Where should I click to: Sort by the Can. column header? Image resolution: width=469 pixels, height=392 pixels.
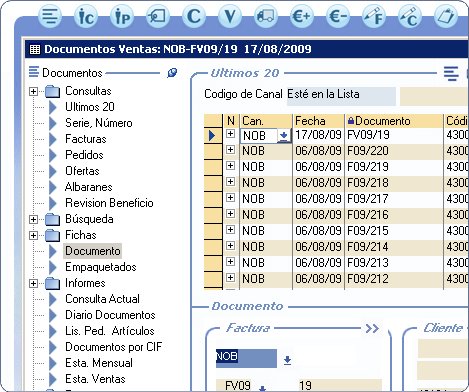(266, 121)
